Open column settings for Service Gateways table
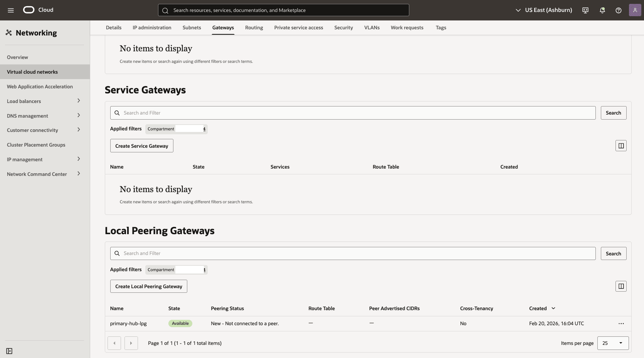644x358 pixels. (x=621, y=145)
